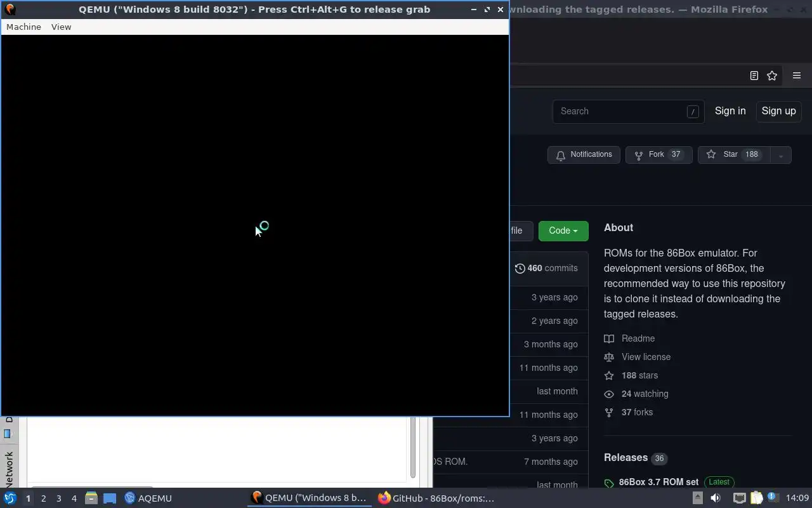This screenshot has width=812, height=508.
Task: Switch to the QEMU Windows 8 taskbar entry
Action: point(310,498)
